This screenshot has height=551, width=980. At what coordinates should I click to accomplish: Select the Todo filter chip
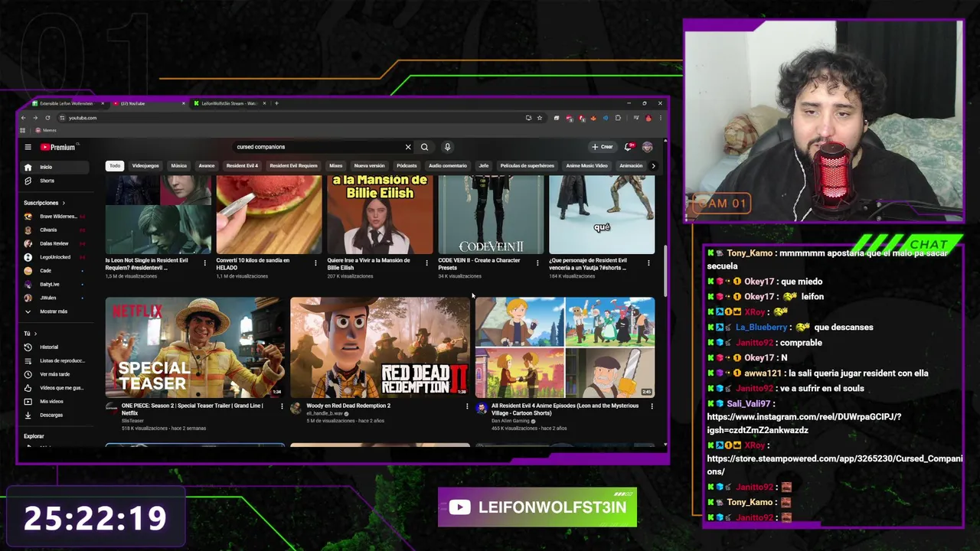tap(115, 165)
